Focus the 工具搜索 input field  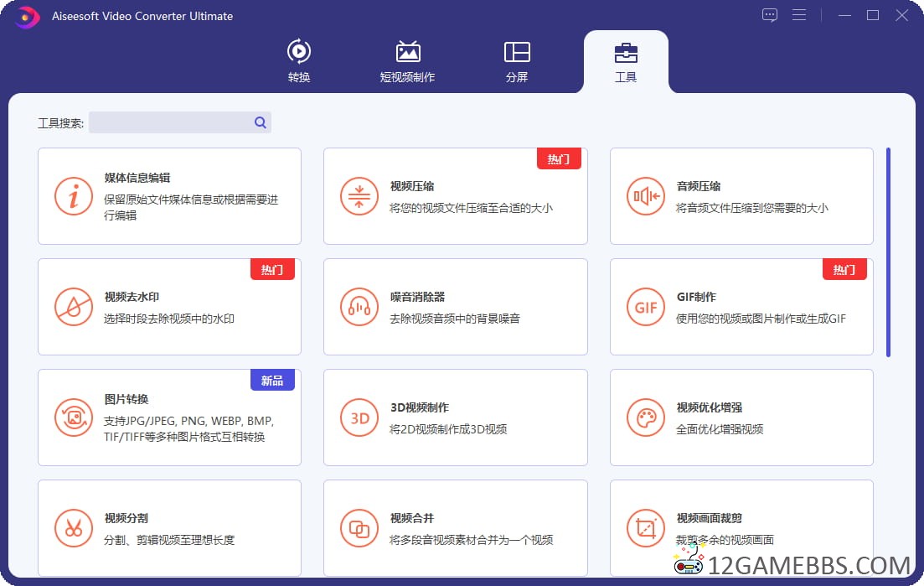click(180, 122)
